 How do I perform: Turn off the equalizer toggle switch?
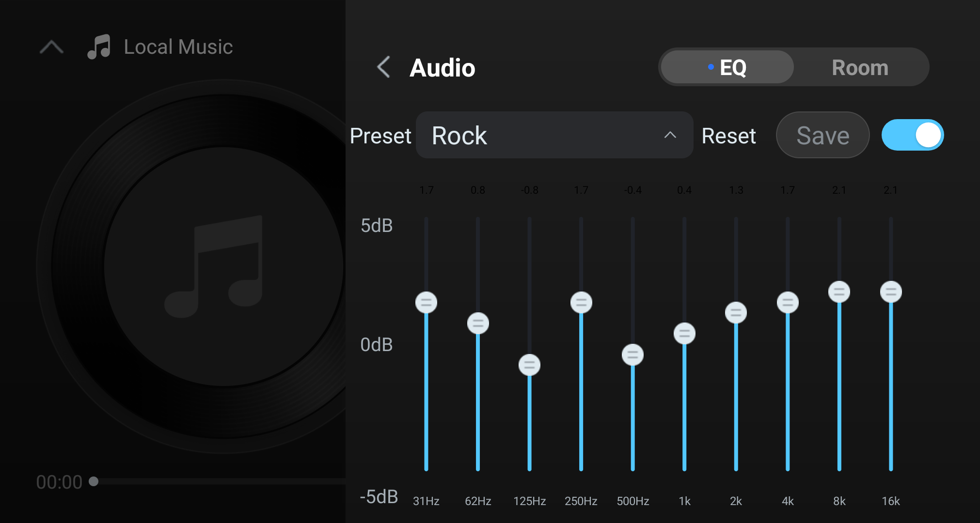(913, 135)
